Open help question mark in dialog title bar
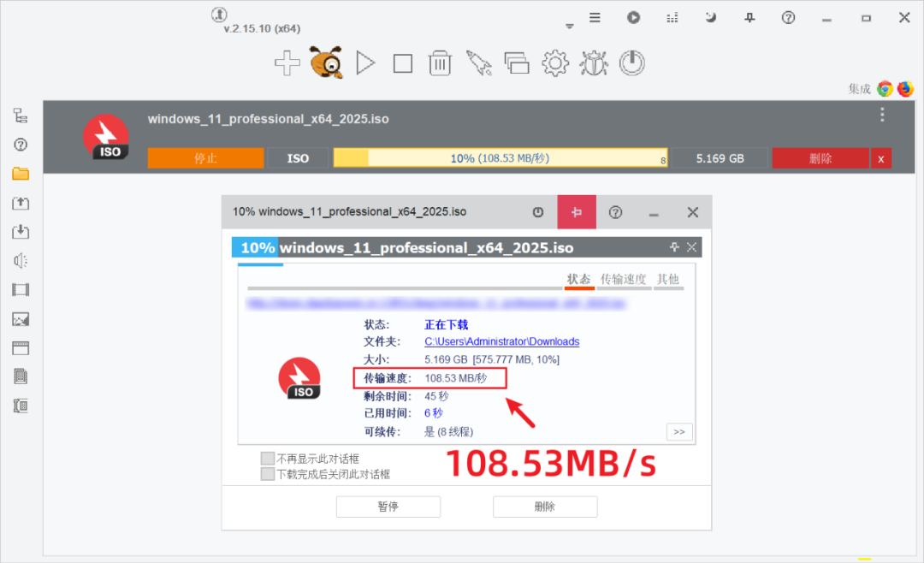Screen dimensions: 924x563 [615, 212]
